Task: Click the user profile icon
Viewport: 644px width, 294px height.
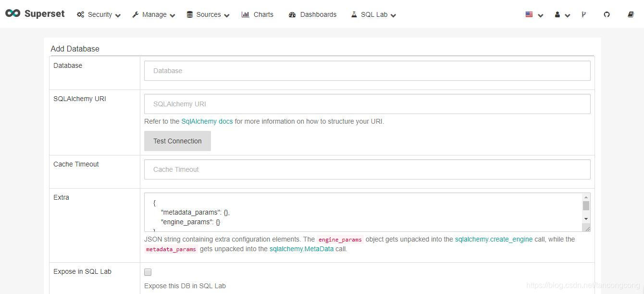Action: pos(557,14)
